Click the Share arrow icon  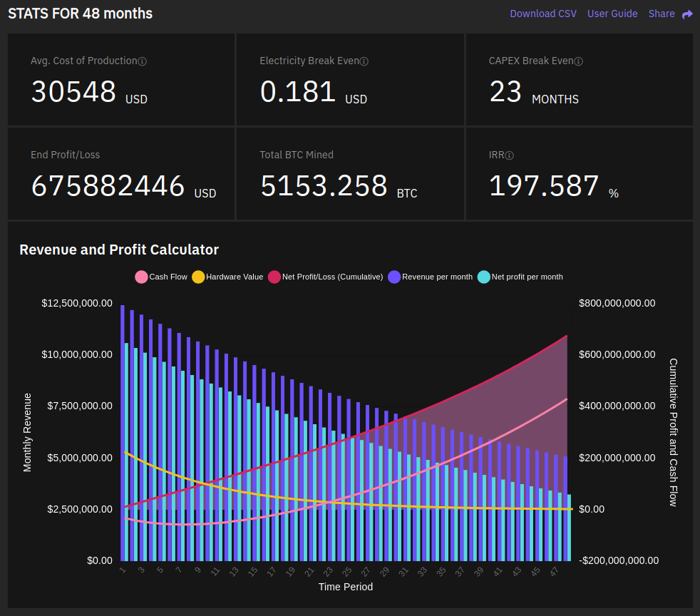click(686, 14)
